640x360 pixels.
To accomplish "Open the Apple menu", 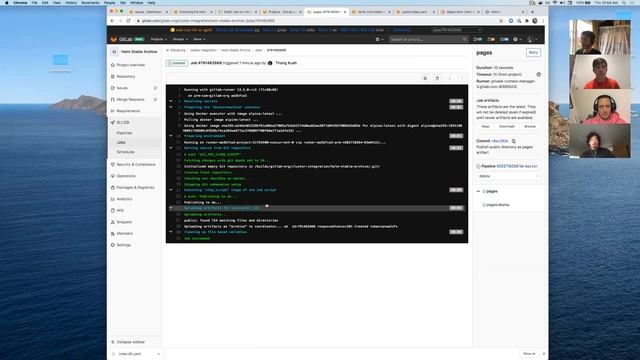I will 6,2.
